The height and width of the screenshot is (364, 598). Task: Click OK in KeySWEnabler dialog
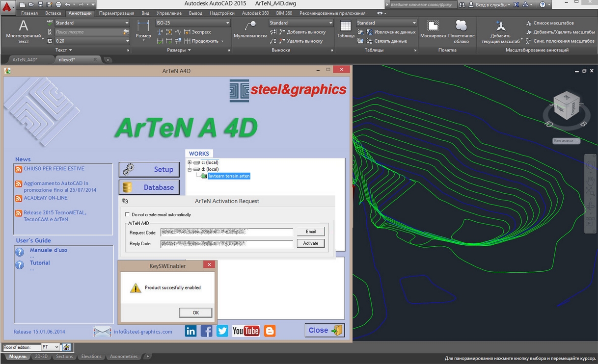195,312
